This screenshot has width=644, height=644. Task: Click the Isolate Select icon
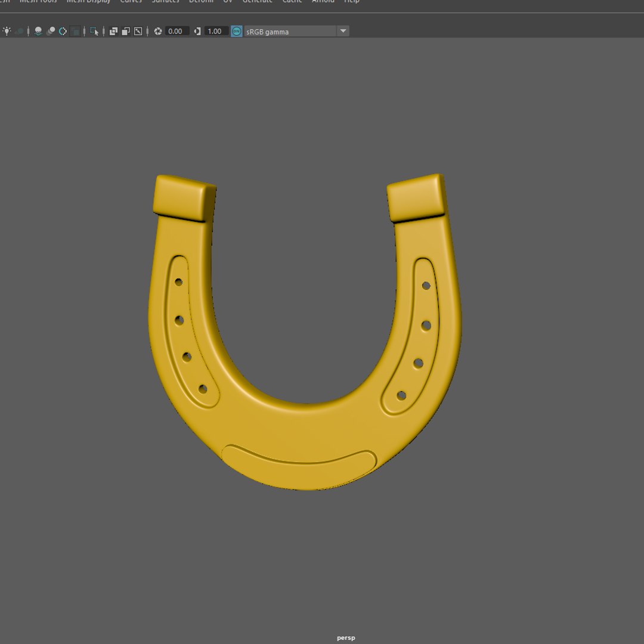(94, 31)
